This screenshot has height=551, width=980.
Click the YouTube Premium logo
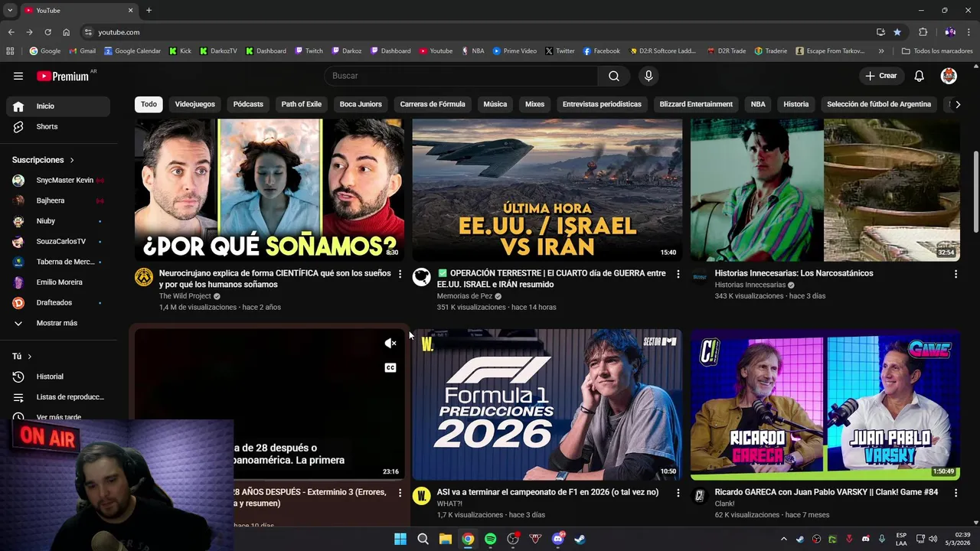[x=63, y=76]
